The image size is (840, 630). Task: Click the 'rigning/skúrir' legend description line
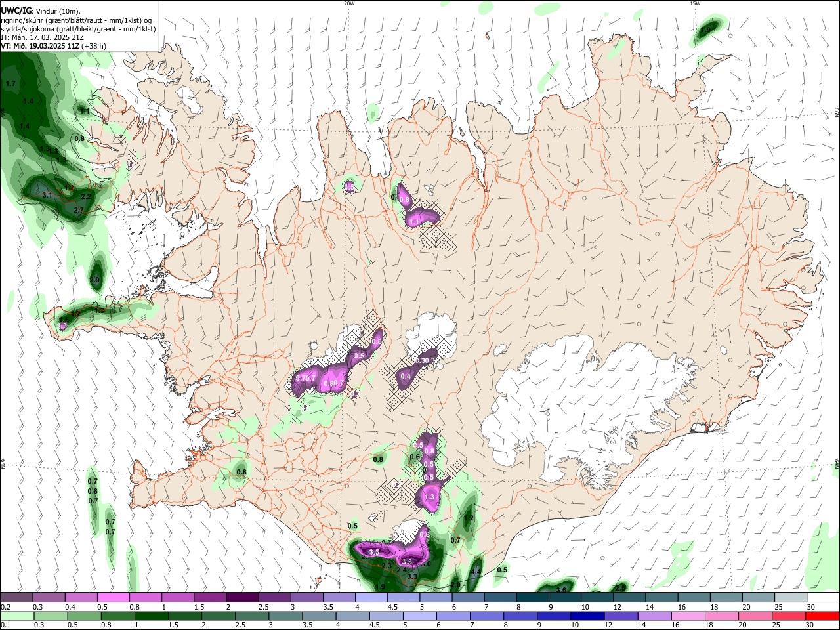pos(76,20)
